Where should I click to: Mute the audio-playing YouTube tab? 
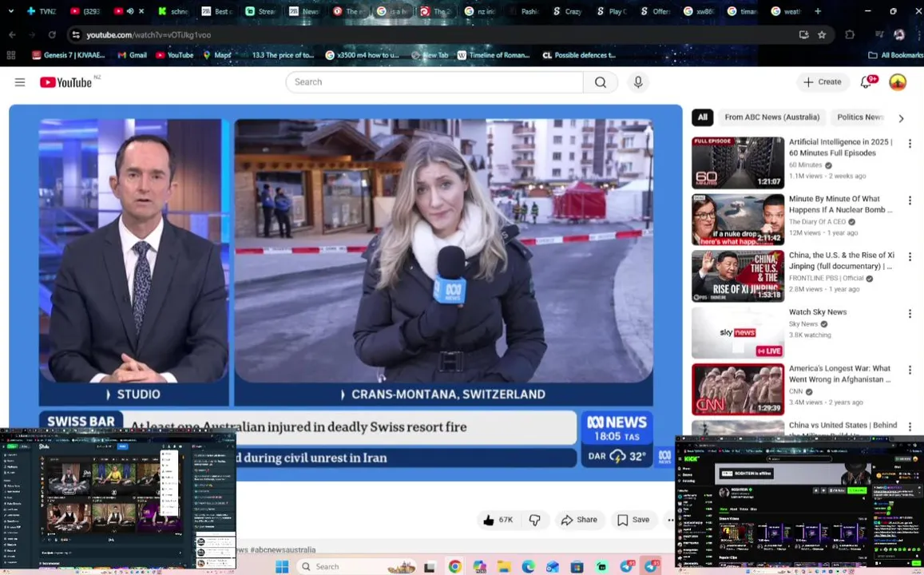pyautogui.click(x=130, y=11)
